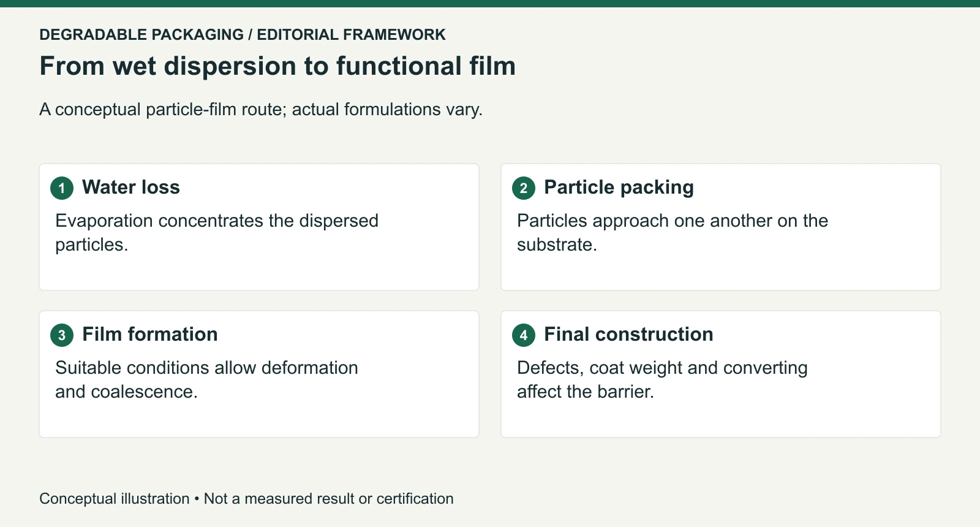980x527 pixels.
Task: Select the "Final construction" card heading
Action: pos(628,334)
